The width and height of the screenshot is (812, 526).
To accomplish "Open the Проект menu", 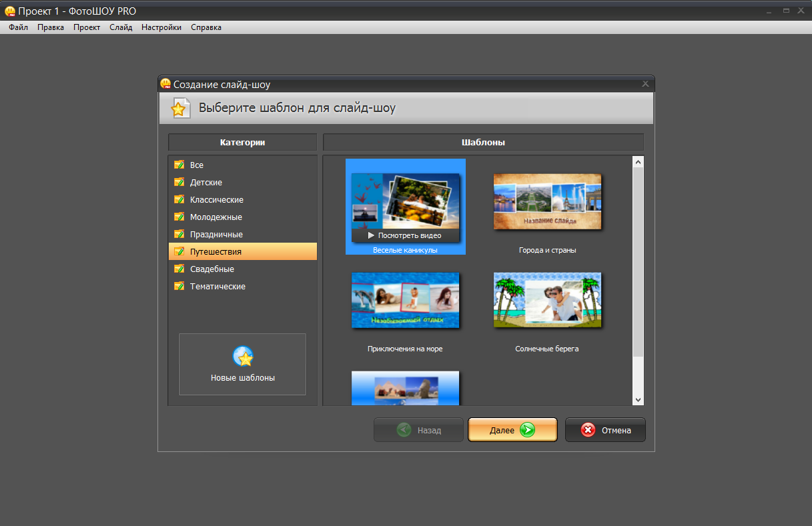I will (x=87, y=27).
